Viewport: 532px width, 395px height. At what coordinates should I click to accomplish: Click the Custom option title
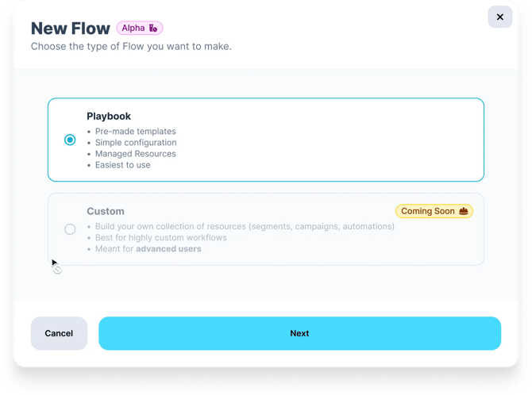106,212
